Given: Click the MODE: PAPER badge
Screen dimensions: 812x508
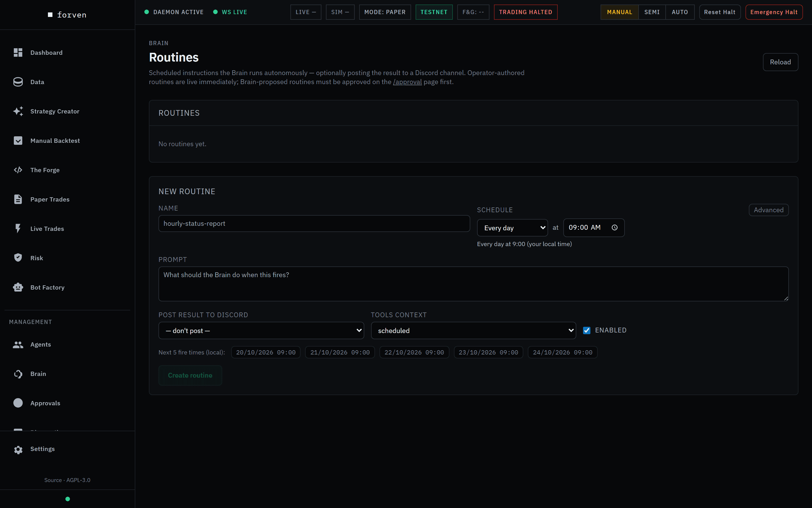Looking at the screenshot, I should 385,12.
